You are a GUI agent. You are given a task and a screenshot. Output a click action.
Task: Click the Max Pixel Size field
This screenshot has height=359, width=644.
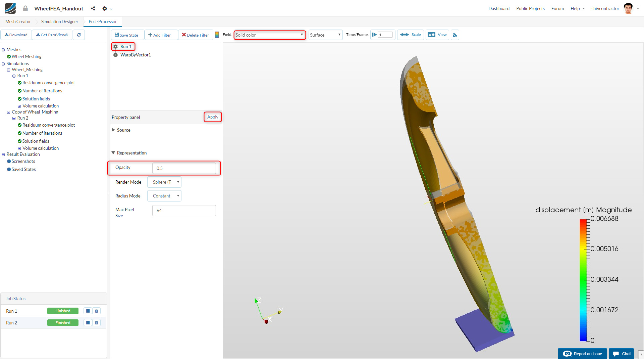click(x=184, y=211)
